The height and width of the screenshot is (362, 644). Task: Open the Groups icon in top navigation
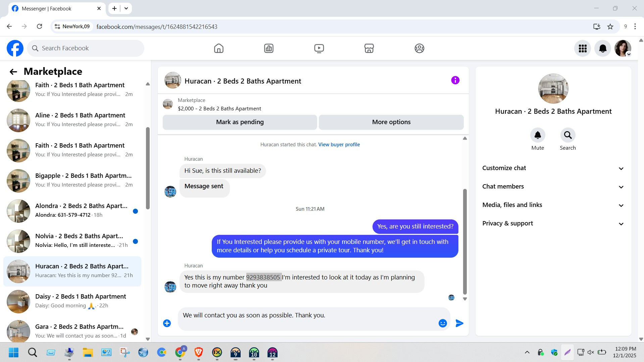[419, 48]
